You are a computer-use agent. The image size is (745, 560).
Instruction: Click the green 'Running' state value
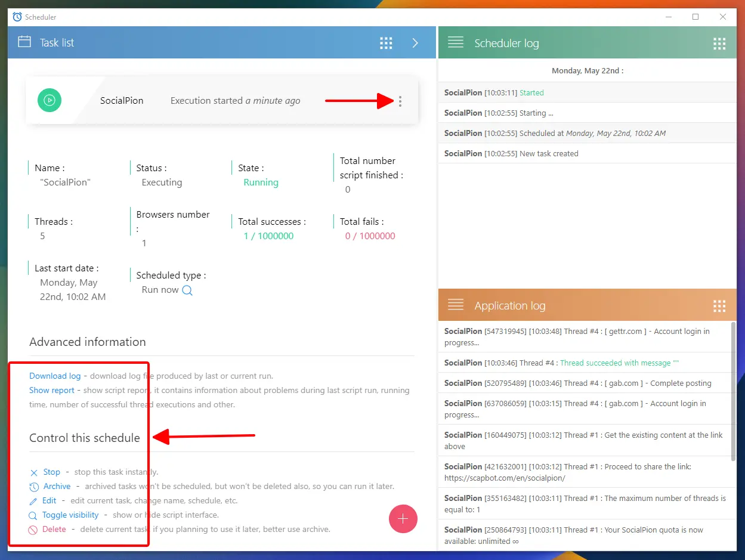[x=261, y=182]
